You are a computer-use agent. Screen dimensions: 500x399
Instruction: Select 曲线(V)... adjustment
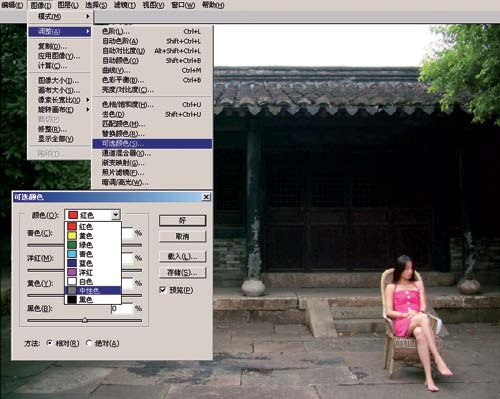(152, 70)
